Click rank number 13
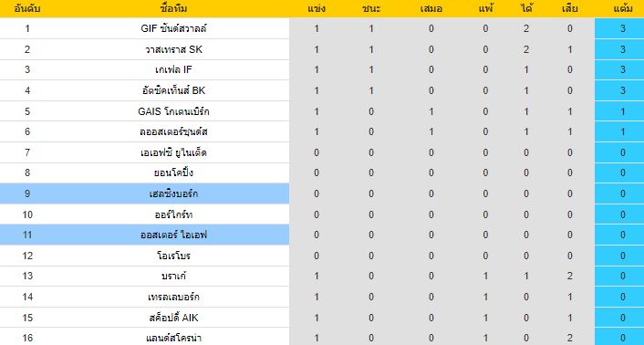 [x=27, y=276]
